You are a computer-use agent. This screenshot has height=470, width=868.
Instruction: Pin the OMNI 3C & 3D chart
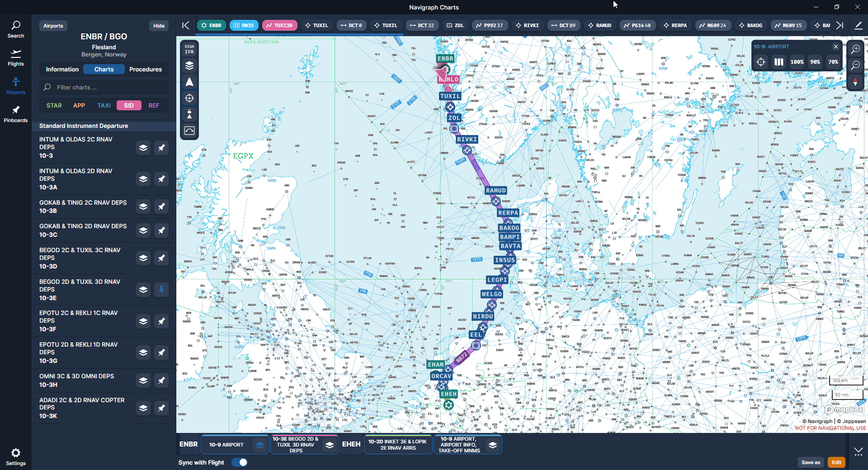(x=161, y=381)
